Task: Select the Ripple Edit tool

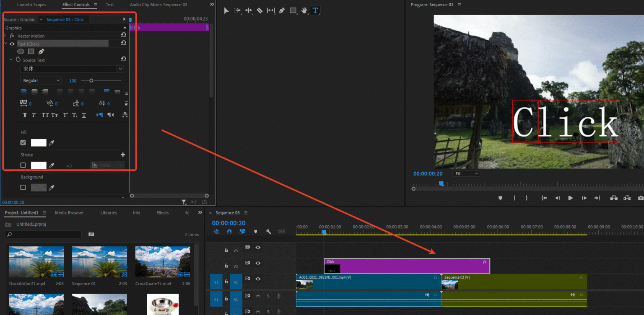Action: [x=248, y=10]
